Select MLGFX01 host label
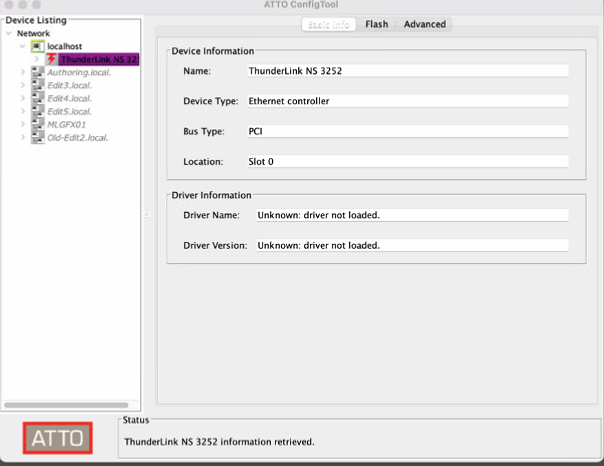 [66, 125]
